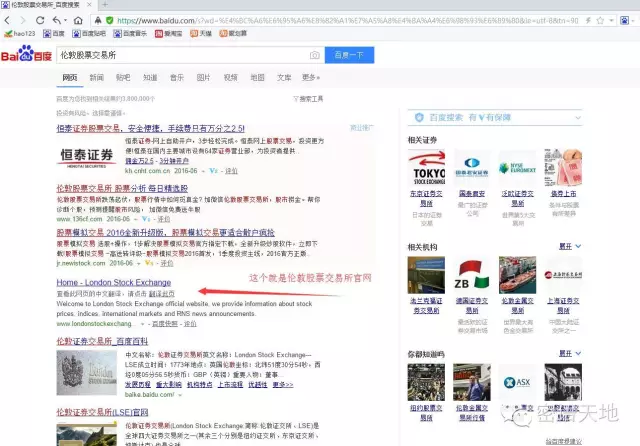Expand the 百度搜索 有V有保障 banner chevron
The height and width of the screenshot is (446, 640).
(578, 118)
